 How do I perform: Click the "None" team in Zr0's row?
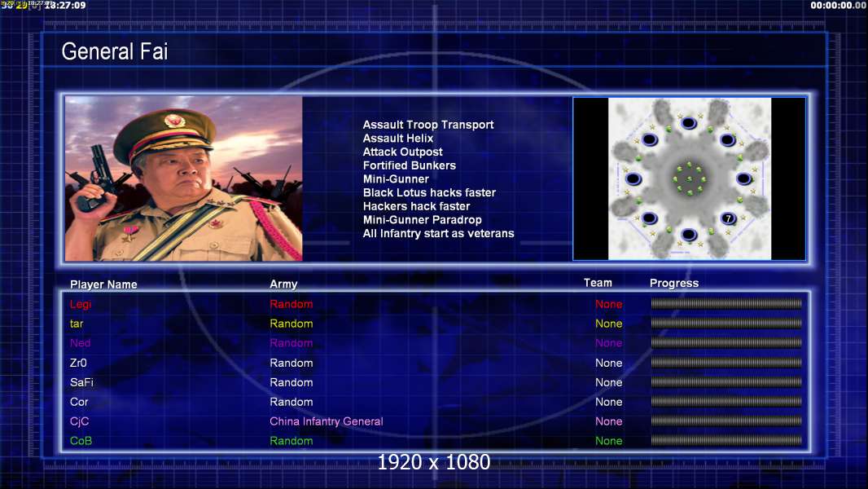click(608, 363)
